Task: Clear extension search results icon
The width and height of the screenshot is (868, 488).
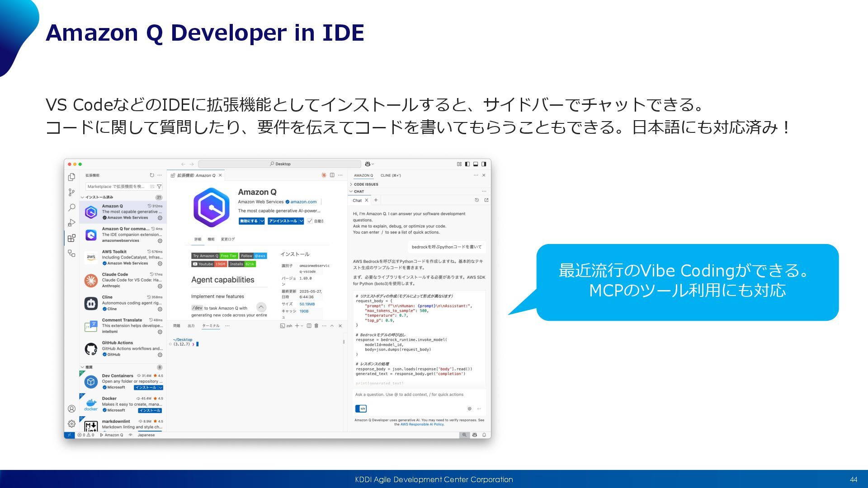Action: (x=152, y=187)
